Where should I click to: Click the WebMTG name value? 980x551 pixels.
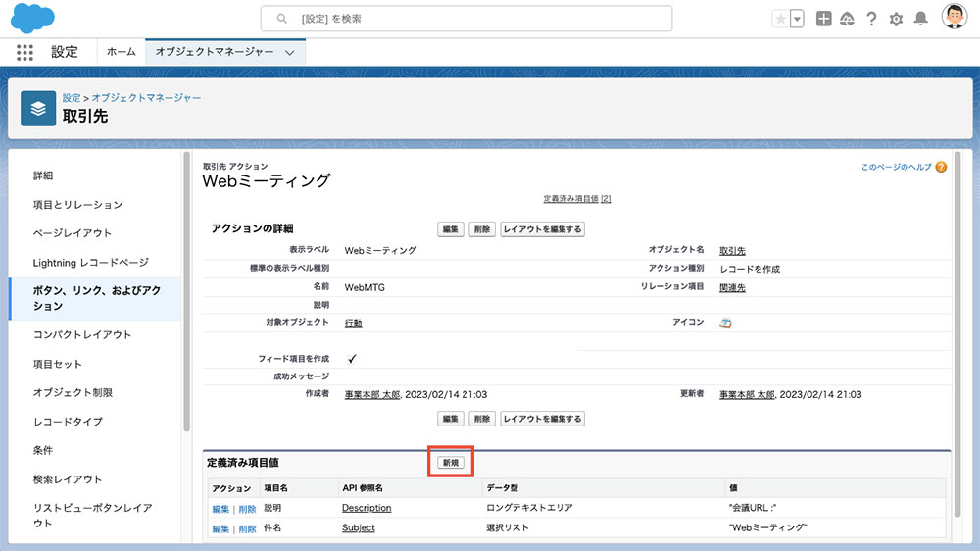pyautogui.click(x=365, y=287)
